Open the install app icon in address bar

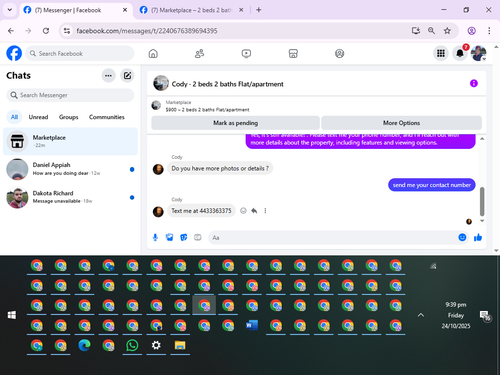(x=416, y=31)
